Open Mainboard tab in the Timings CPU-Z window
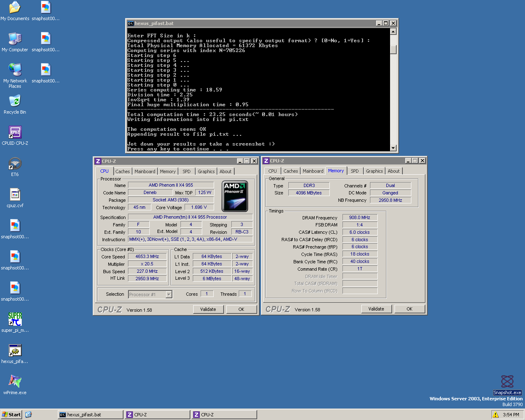Image resolution: width=525 pixels, height=420 pixels. click(313, 171)
